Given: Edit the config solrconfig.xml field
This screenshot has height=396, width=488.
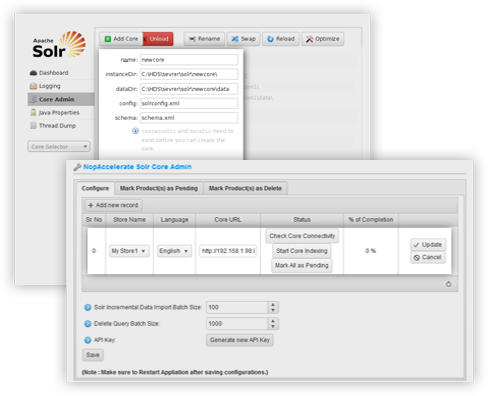Looking at the screenshot, I should (x=189, y=103).
